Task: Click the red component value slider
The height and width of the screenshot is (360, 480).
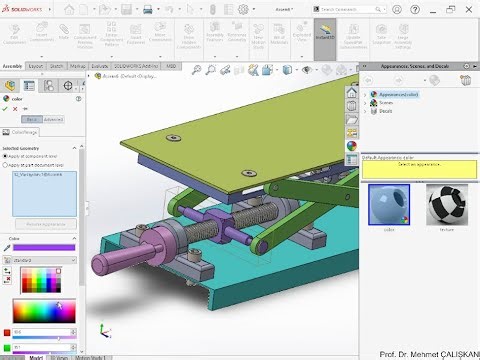Action: pos(44,338)
